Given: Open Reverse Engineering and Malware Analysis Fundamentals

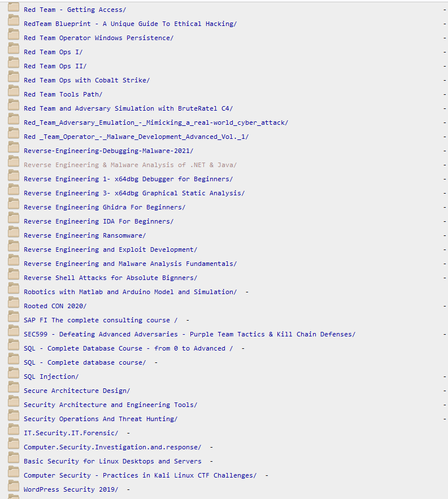Looking at the screenshot, I should 131,264.
